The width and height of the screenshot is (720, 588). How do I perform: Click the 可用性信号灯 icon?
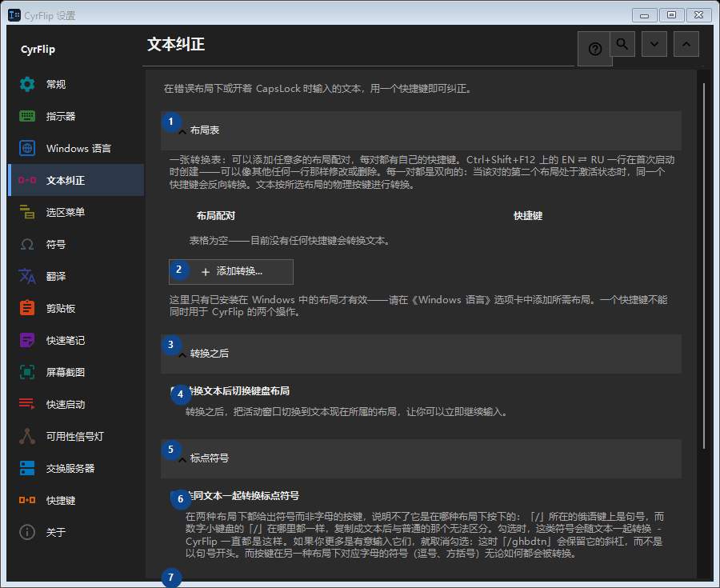pos(27,436)
